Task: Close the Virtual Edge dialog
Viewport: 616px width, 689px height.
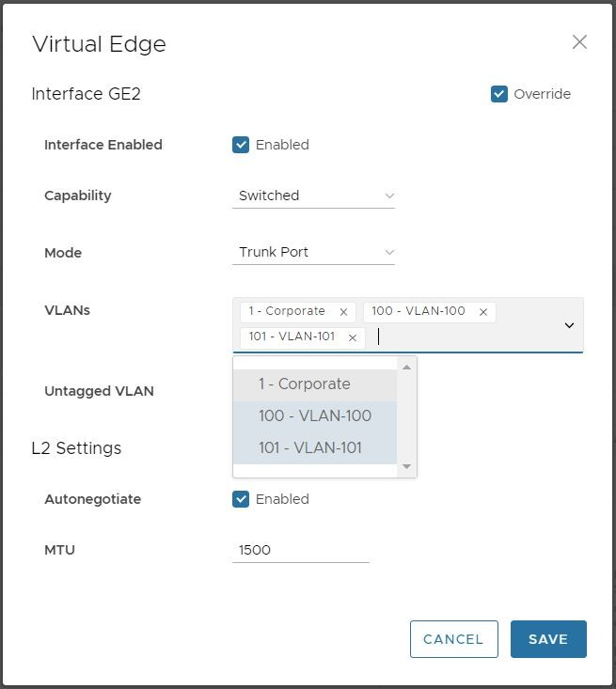Action: coord(579,42)
